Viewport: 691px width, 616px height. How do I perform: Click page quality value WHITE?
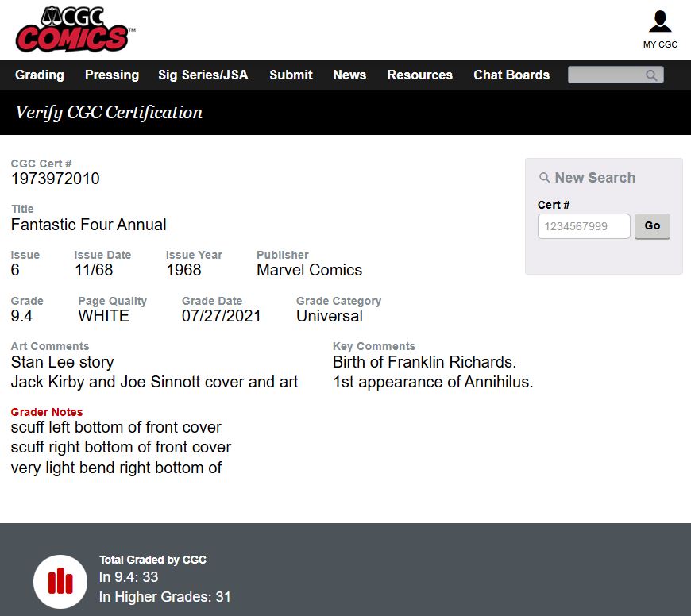coord(103,316)
